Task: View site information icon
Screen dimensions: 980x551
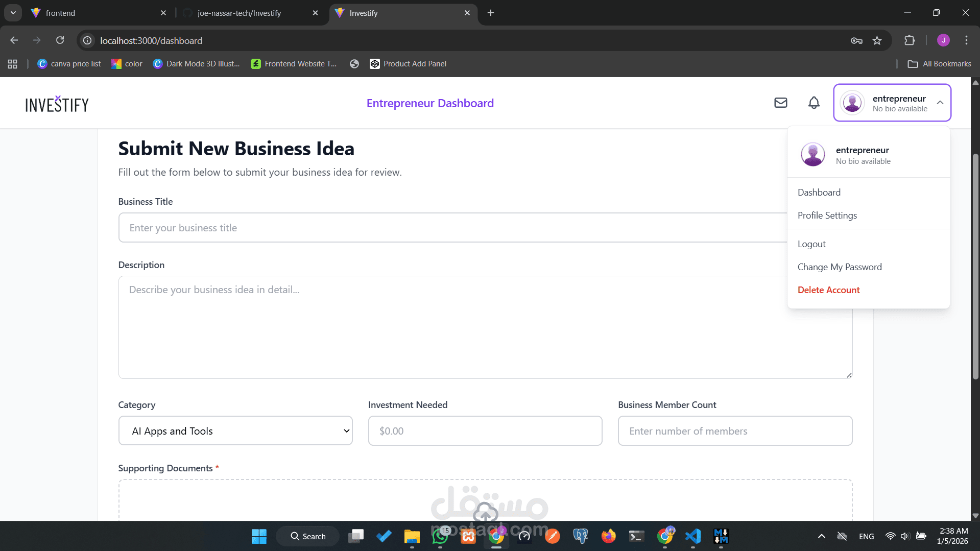Action: (87, 40)
